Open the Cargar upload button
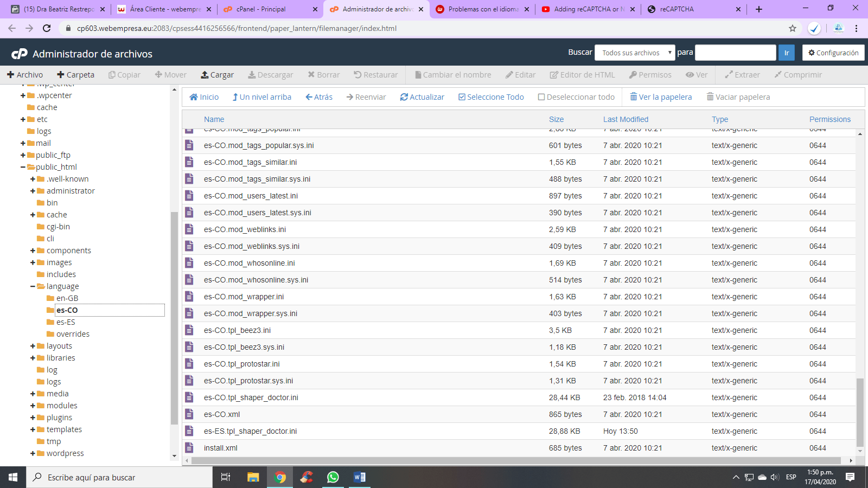Screen dimensions: 868x488 (x=217, y=75)
